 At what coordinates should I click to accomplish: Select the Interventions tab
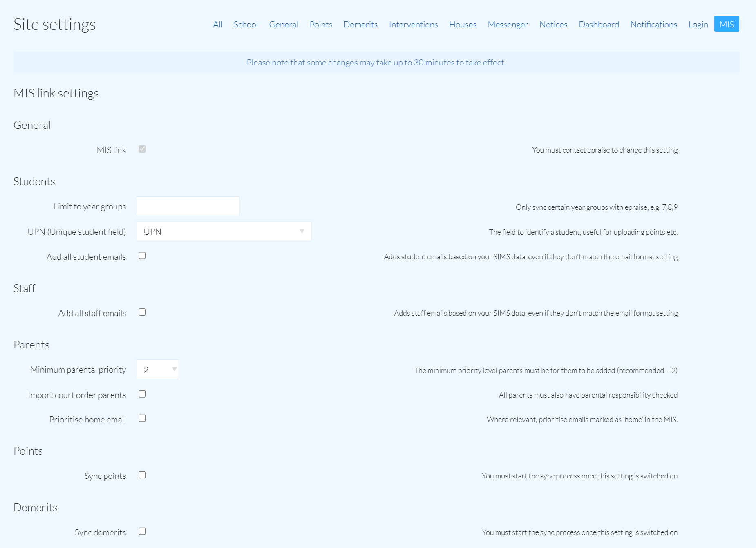pyautogui.click(x=413, y=24)
